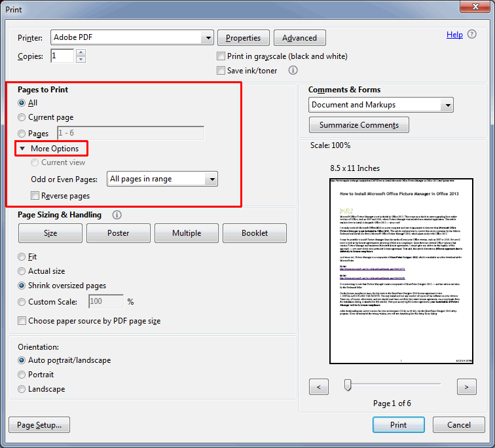Viewport: 495px width, 448px height.
Task: Click the 'Page 1 of 6' indicator
Action: tap(392, 403)
